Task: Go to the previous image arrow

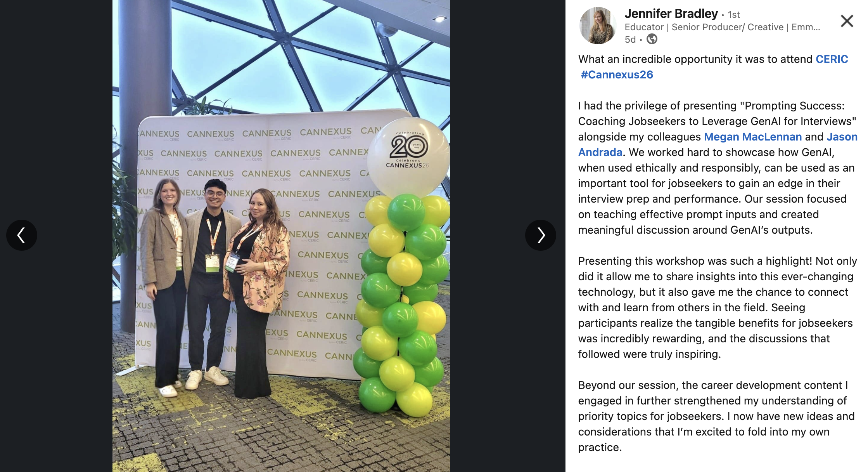Action: point(22,235)
